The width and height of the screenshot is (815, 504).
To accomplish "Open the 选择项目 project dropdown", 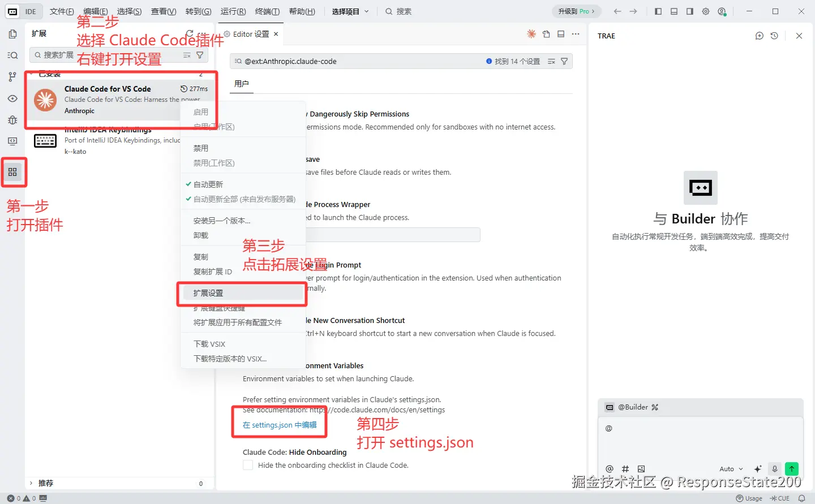I will pyautogui.click(x=350, y=11).
